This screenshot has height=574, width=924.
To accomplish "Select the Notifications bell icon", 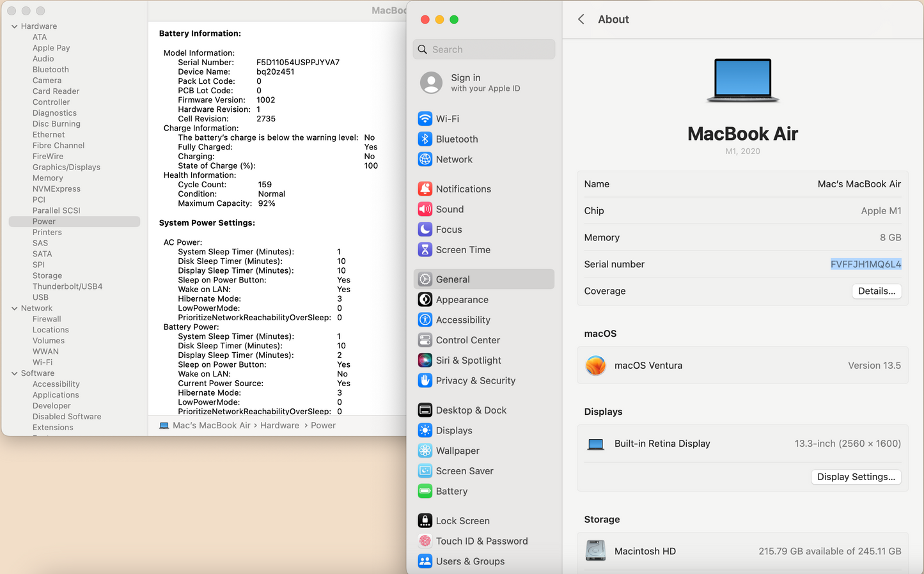I will coord(425,189).
